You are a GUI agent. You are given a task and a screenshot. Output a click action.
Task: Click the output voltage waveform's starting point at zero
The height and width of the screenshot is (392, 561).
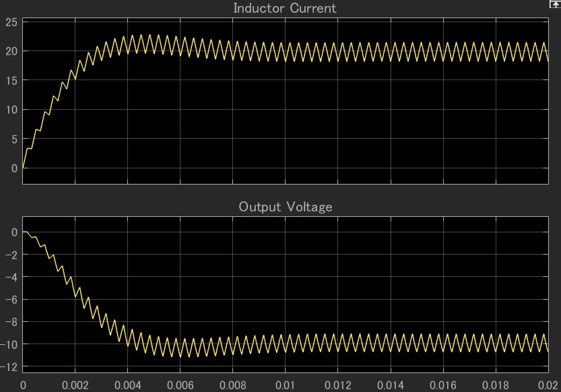(x=24, y=232)
